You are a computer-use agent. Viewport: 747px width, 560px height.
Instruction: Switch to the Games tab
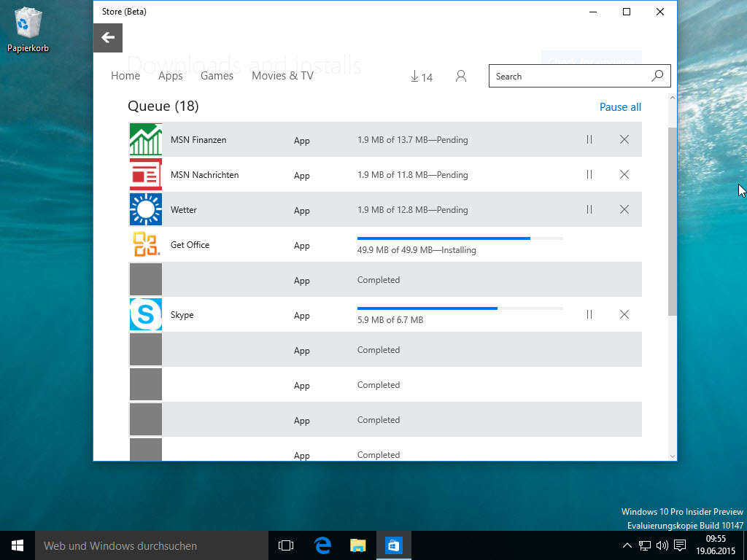(217, 76)
